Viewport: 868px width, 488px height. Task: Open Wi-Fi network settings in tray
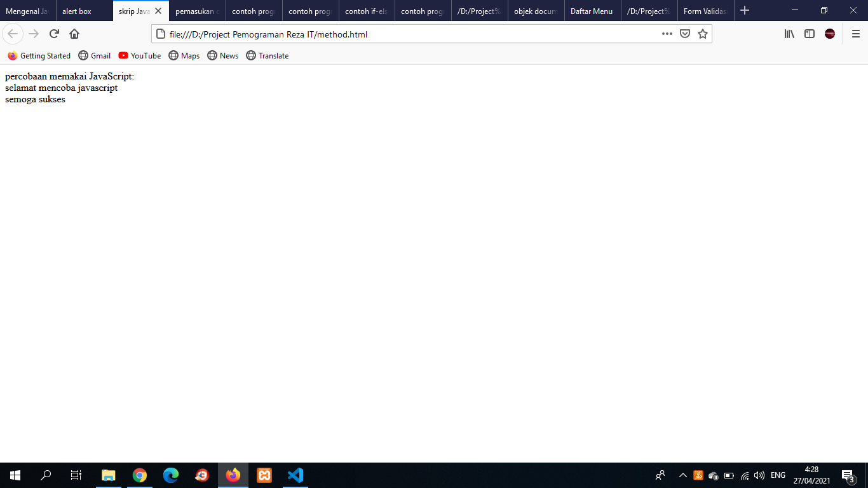click(745, 475)
